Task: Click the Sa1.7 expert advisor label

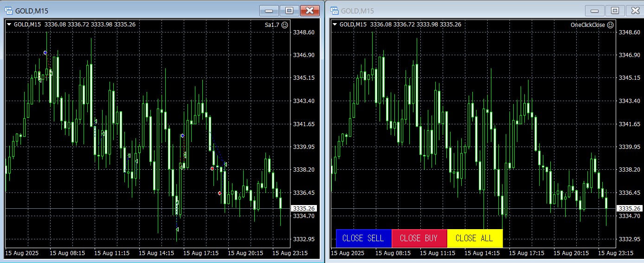Action: pyautogui.click(x=272, y=25)
